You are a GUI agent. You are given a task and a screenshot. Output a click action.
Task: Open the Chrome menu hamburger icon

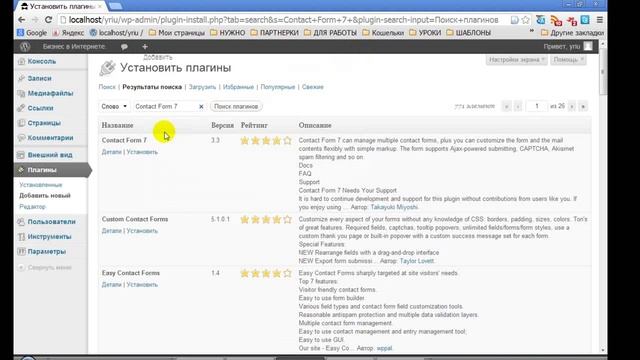(x=600, y=20)
